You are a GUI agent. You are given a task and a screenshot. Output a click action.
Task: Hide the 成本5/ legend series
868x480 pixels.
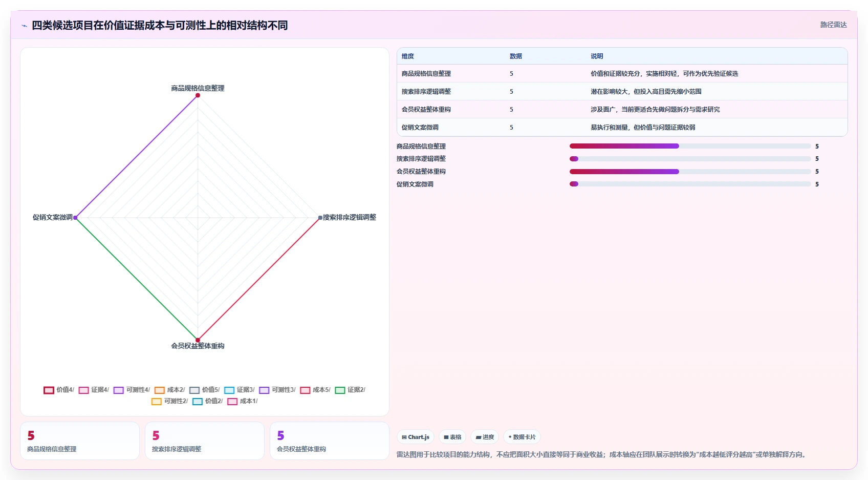pyautogui.click(x=315, y=390)
